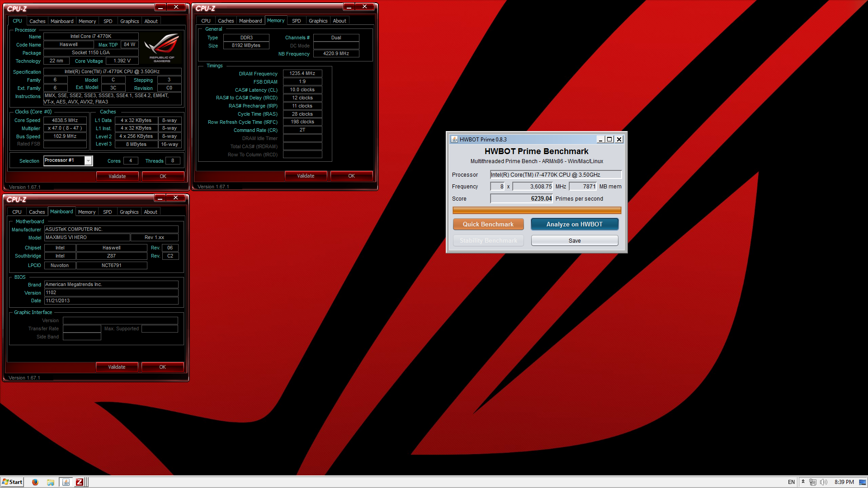Switch to CPU tab in CPU-Z Memory window

[x=206, y=21]
